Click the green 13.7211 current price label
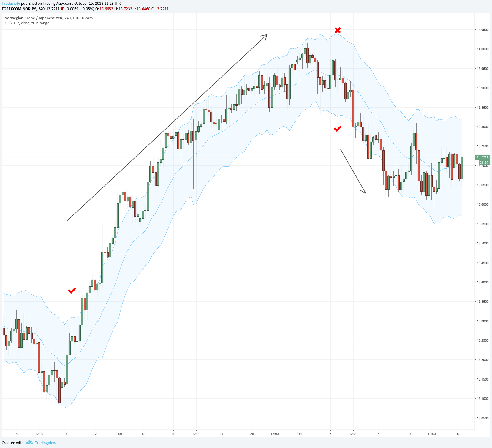 point(482,157)
